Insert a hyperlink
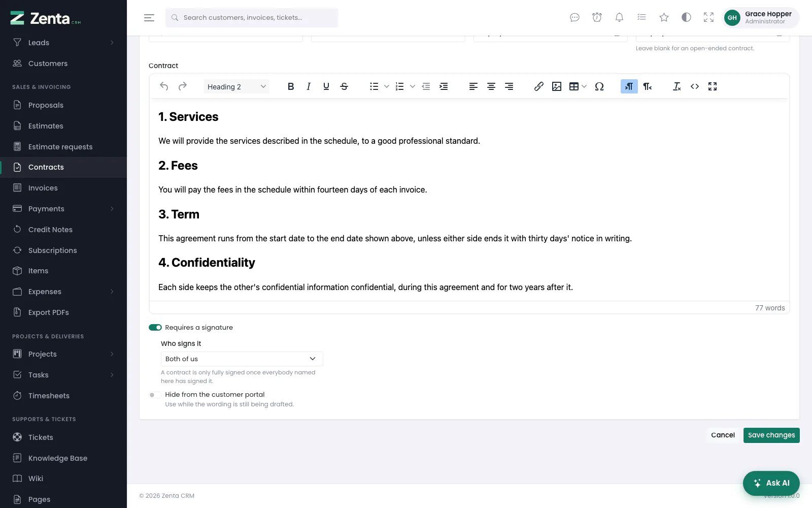Viewport: 812px width, 508px height. [539, 86]
